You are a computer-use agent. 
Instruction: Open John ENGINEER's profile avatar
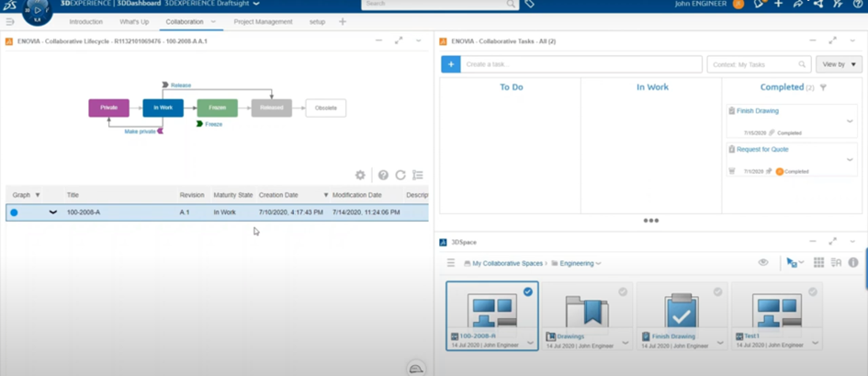pos(738,4)
